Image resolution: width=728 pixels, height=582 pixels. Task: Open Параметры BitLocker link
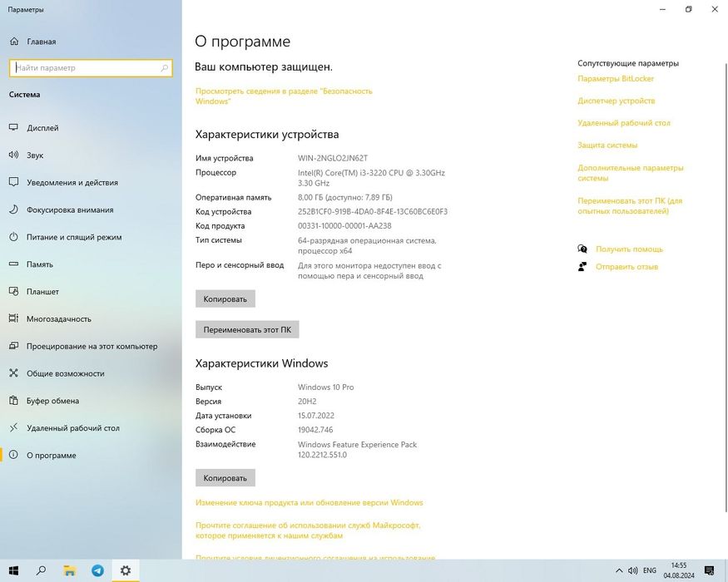coord(616,78)
